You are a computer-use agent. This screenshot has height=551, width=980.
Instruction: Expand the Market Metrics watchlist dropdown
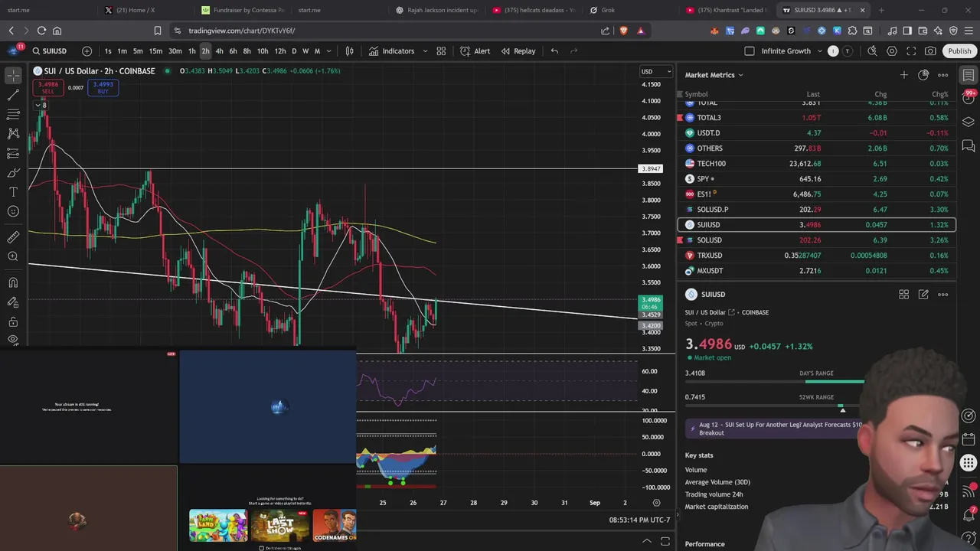[x=714, y=75]
